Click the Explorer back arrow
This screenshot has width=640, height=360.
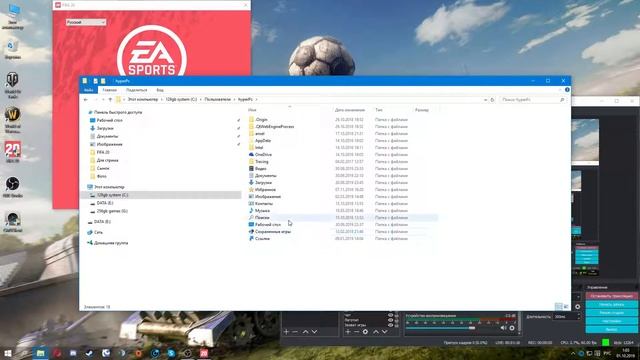pos(86,100)
